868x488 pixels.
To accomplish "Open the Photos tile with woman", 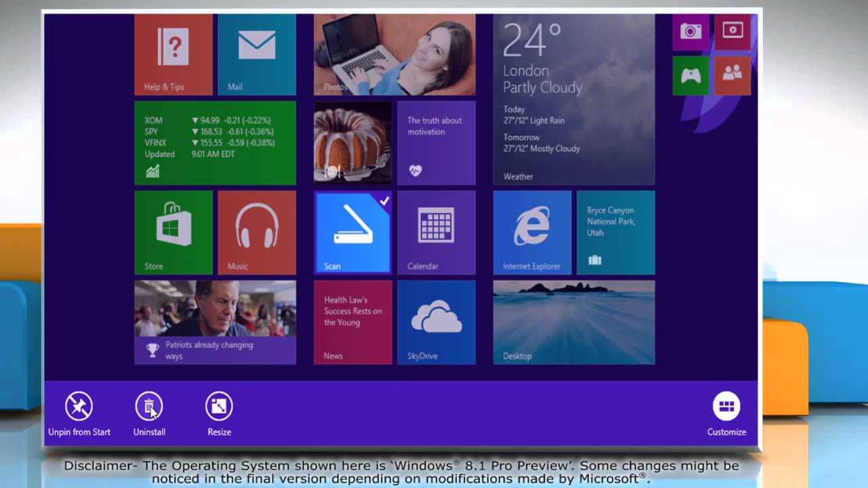I will click(x=395, y=55).
